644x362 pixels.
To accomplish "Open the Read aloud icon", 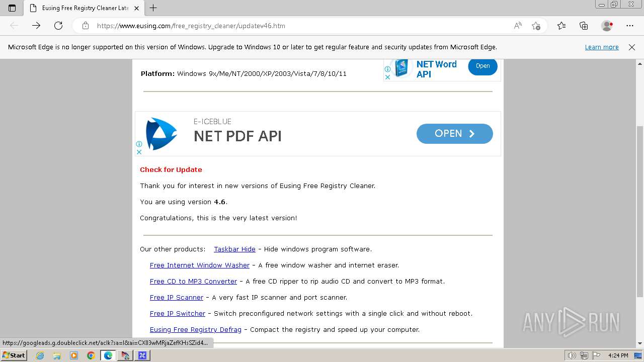I will coord(518,26).
